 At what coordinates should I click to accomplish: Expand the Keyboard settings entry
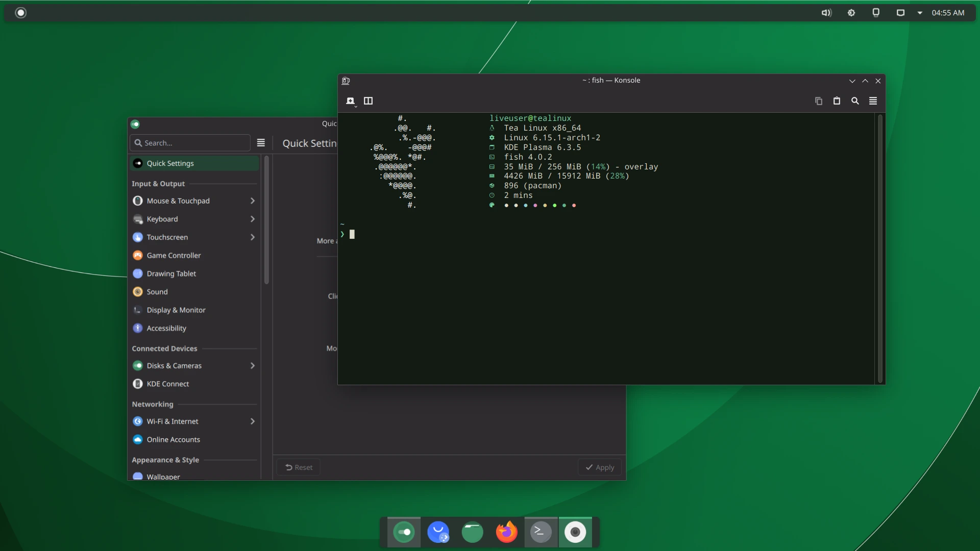click(252, 219)
